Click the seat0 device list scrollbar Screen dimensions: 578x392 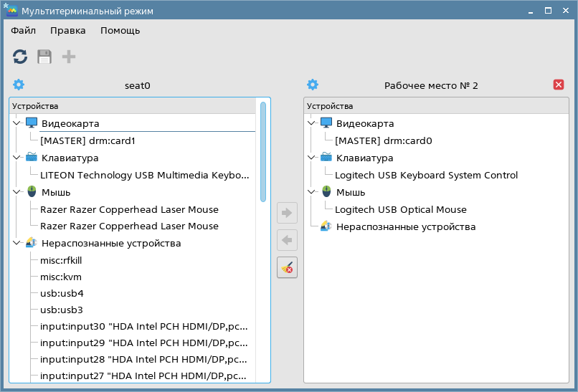(263, 150)
